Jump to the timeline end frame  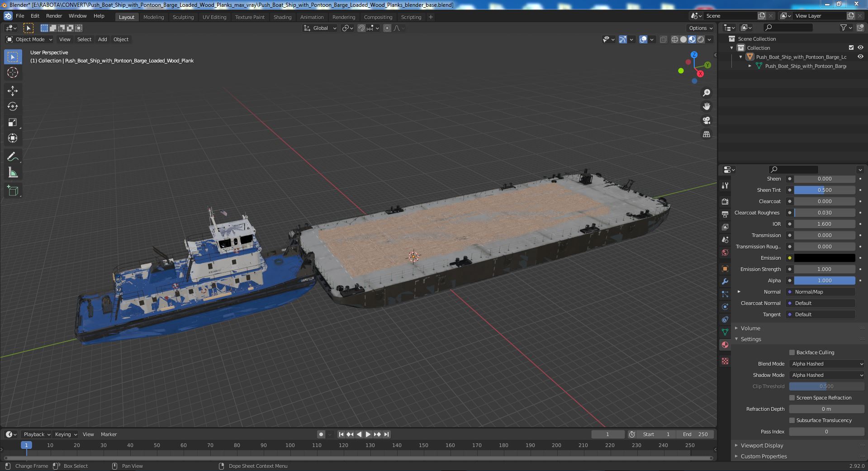[386, 434]
